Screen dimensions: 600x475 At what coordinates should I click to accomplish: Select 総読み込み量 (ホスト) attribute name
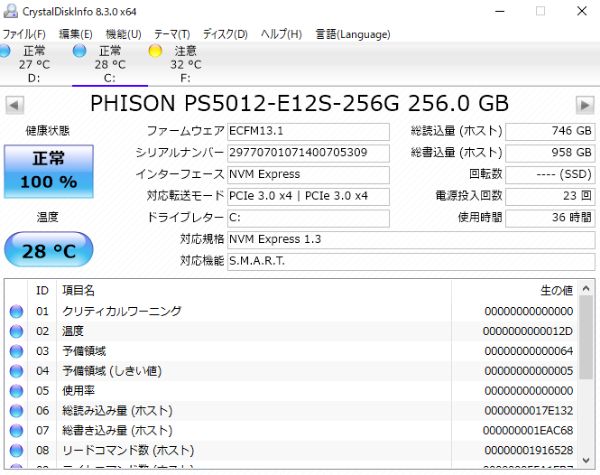[x=117, y=411]
